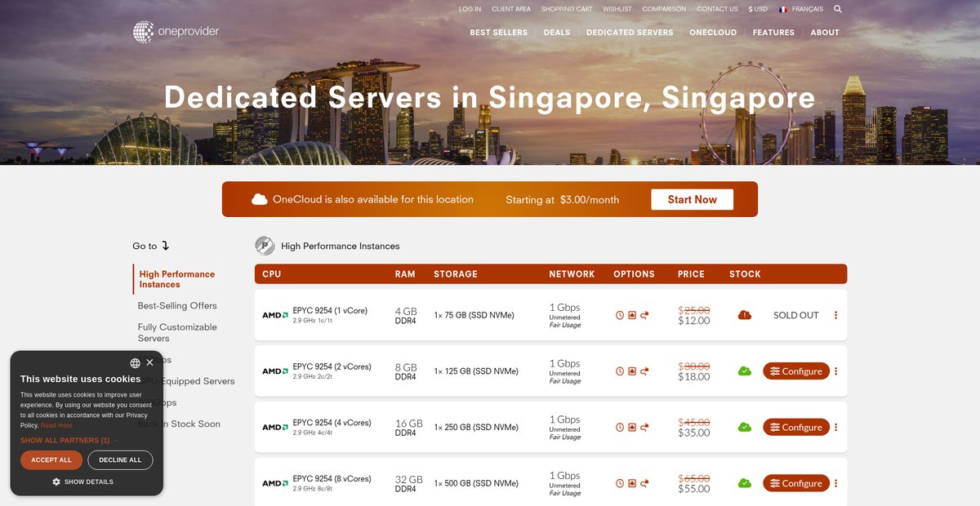Open the search magnifier icon

(x=838, y=9)
